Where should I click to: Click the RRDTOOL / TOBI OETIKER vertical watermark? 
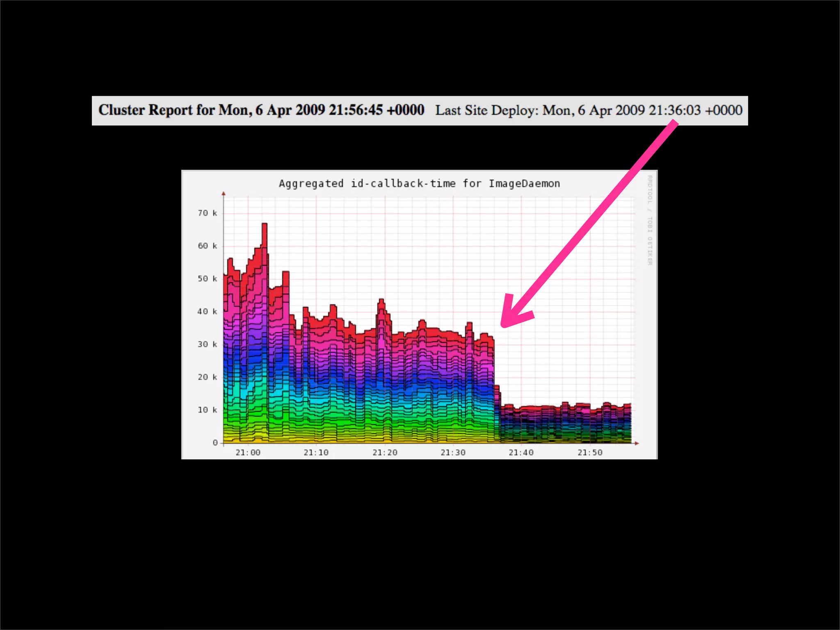650,220
